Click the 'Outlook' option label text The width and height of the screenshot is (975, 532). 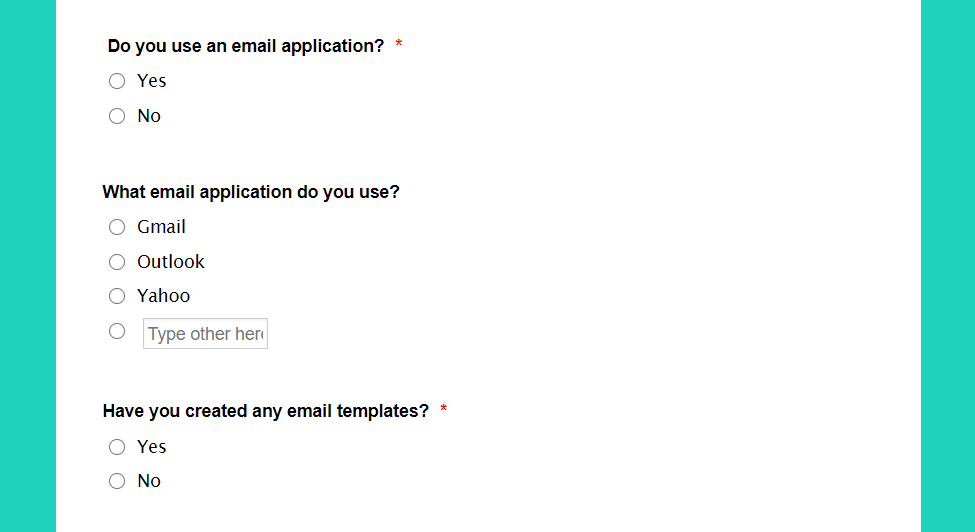(x=171, y=262)
